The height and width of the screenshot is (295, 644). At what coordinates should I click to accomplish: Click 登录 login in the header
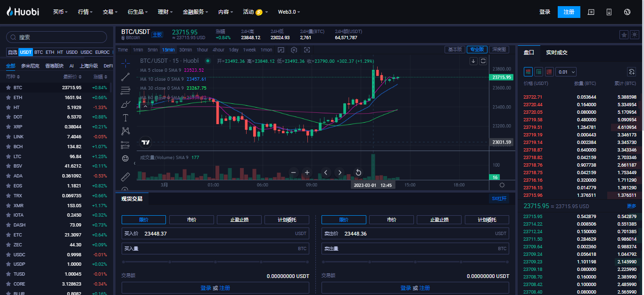click(x=545, y=12)
